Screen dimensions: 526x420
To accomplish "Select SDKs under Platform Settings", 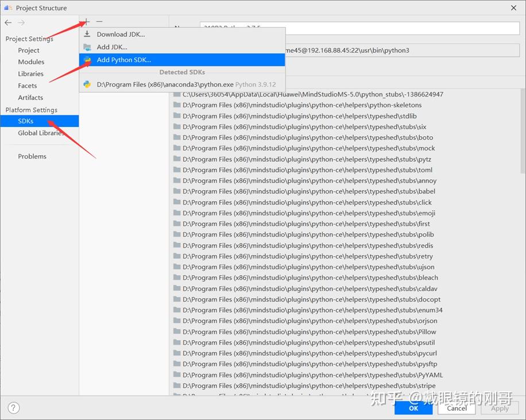I will pos(25,121).
